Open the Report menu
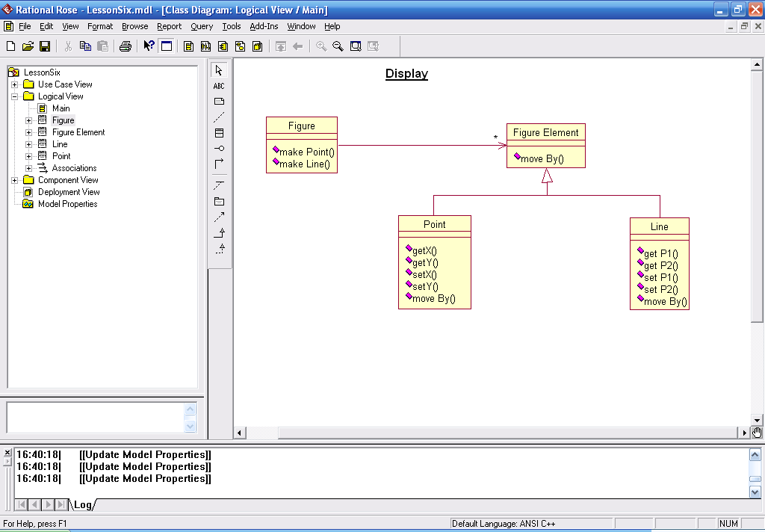The width and height of the screenshot is (765, 532). point(170,26)
